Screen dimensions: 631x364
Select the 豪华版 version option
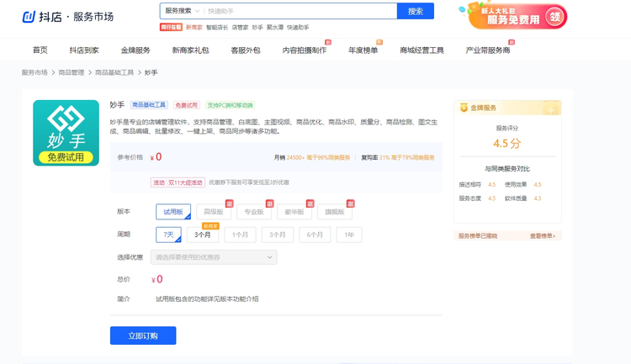[x=294, y=212]
